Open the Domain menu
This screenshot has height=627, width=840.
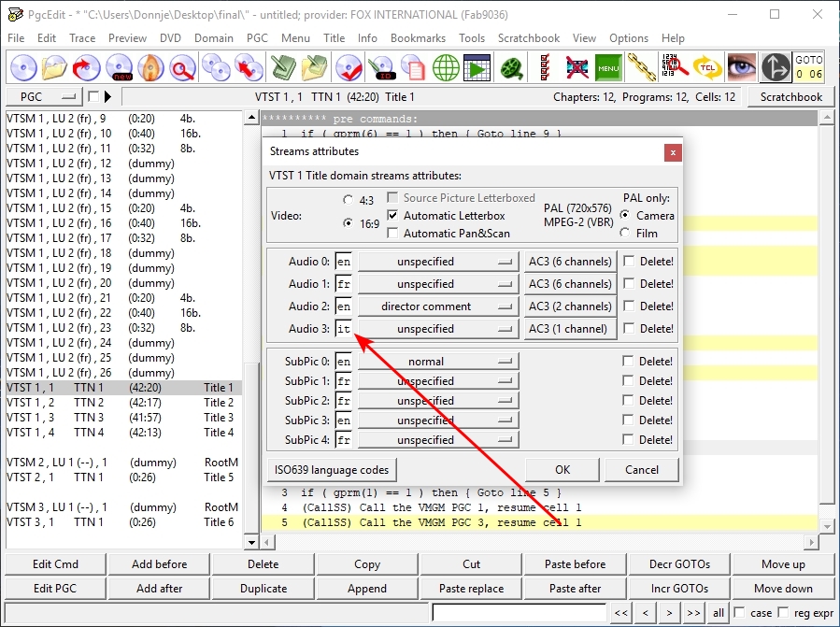(x=213, y=38)
